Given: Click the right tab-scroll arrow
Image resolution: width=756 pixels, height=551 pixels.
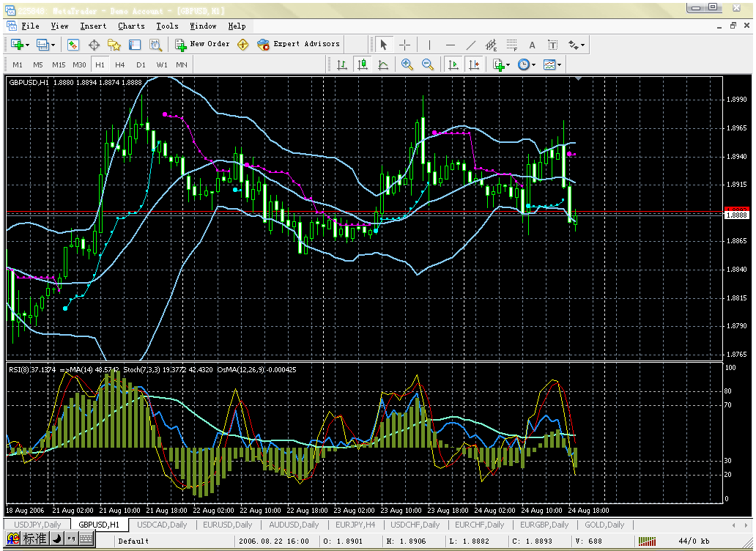Looking at the screenshot, I should coord(746,525).
